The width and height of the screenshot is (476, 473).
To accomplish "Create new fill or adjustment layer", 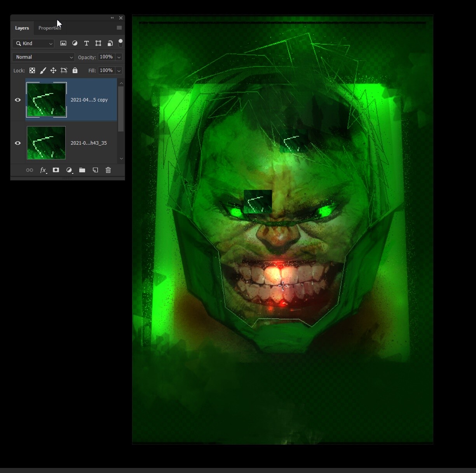I will [x=69, y=170].
